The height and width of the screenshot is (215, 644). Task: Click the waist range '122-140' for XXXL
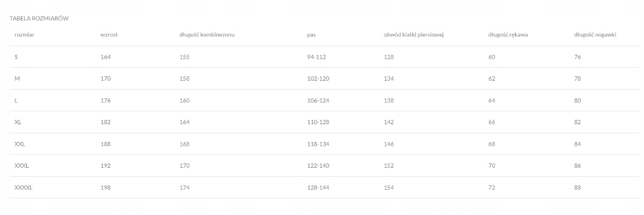318,166
